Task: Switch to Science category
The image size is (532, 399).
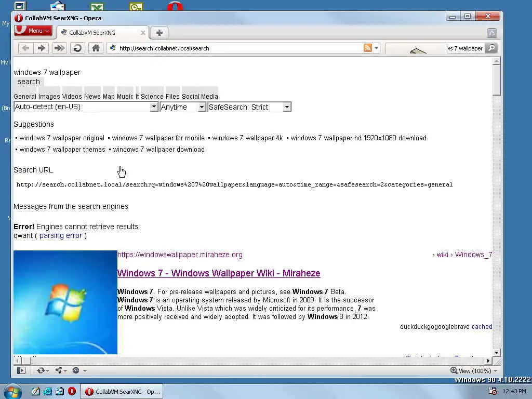Action: [x=152, y=96]
